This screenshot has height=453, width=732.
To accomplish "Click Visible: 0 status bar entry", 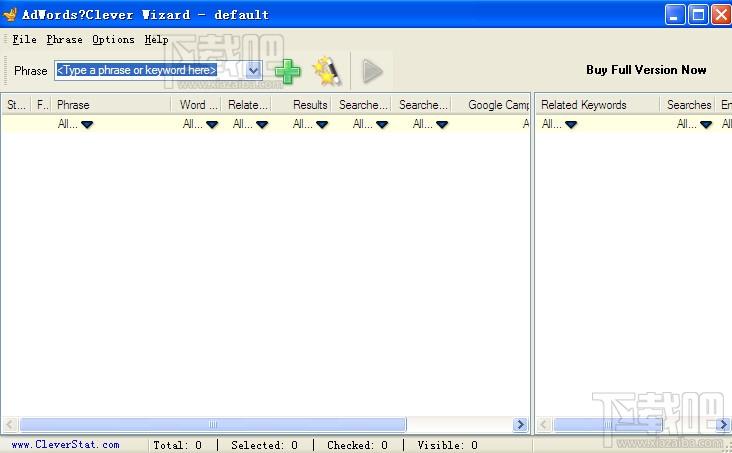I will 447,445.
